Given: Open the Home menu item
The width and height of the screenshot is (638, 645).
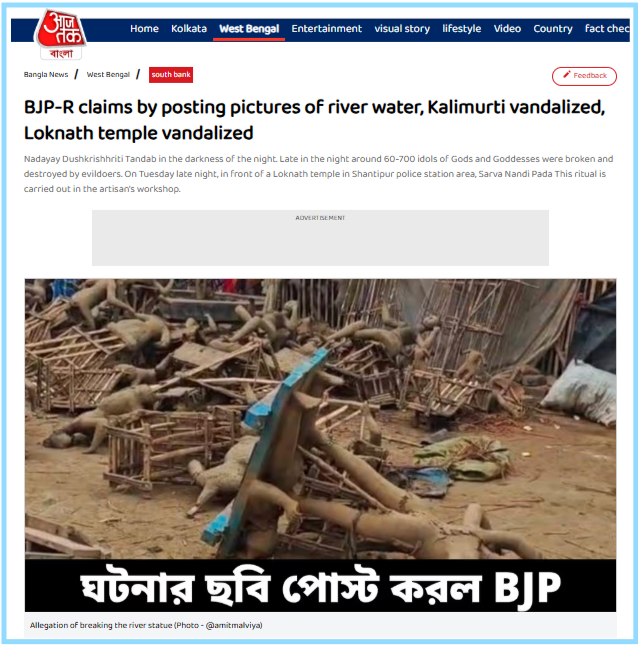Looking at the screenshot, I should [144, 29].
